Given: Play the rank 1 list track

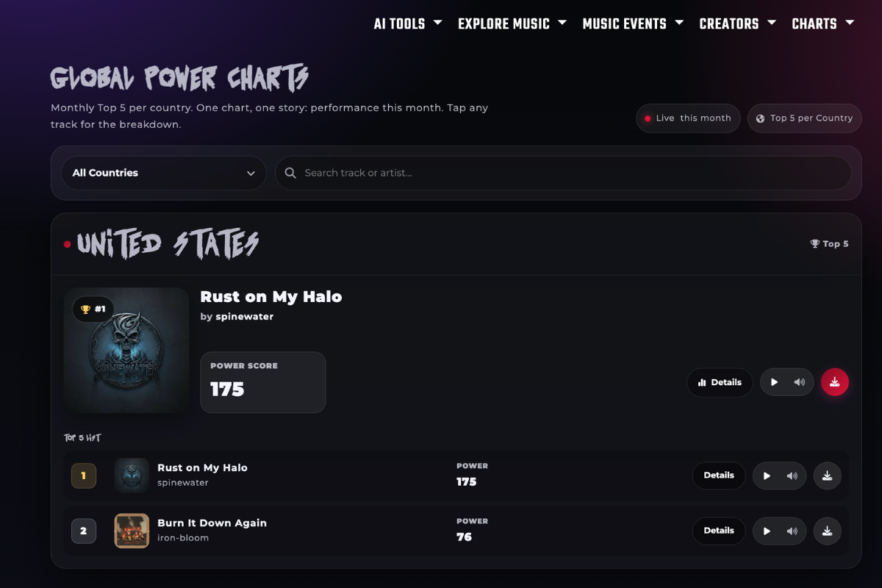Looking at the screenshot, I should pos(767,476).
